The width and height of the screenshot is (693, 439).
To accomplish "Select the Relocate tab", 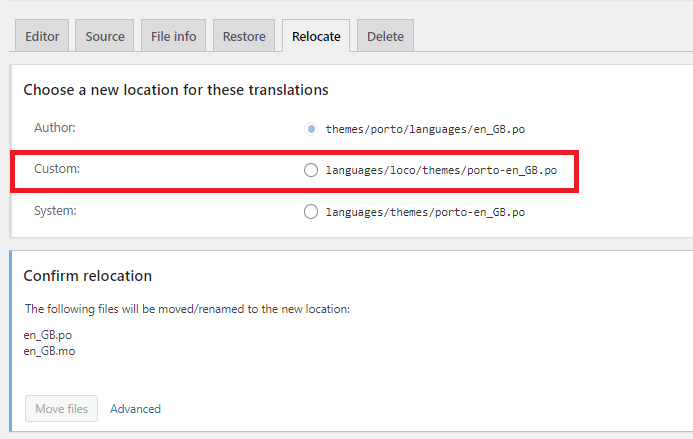I will tap(316, 37).
